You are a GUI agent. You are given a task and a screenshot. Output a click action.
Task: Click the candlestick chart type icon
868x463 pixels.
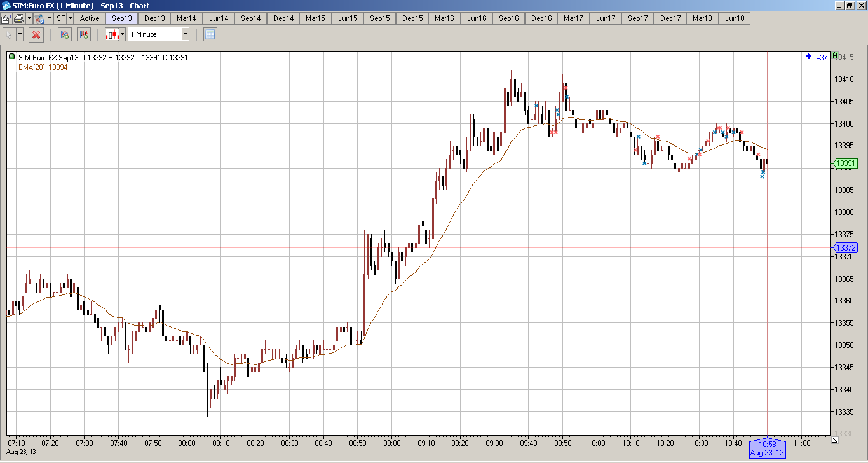tap(112, 34)
